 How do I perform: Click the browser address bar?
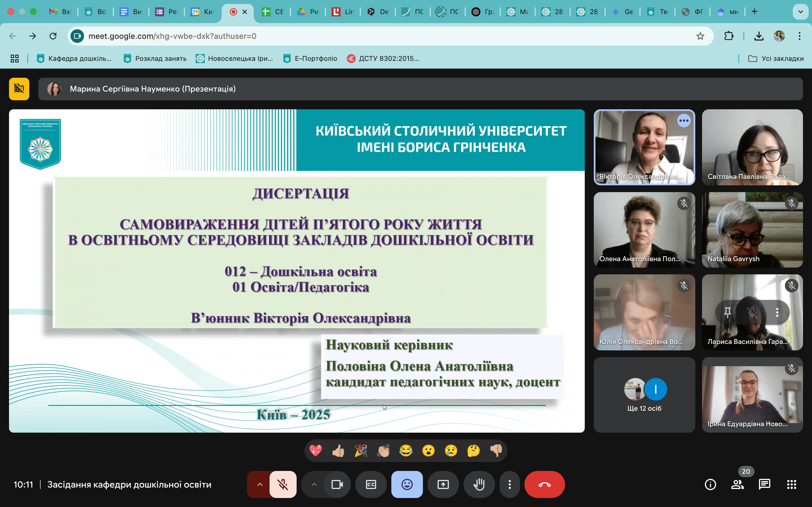(x=235, y=36)
